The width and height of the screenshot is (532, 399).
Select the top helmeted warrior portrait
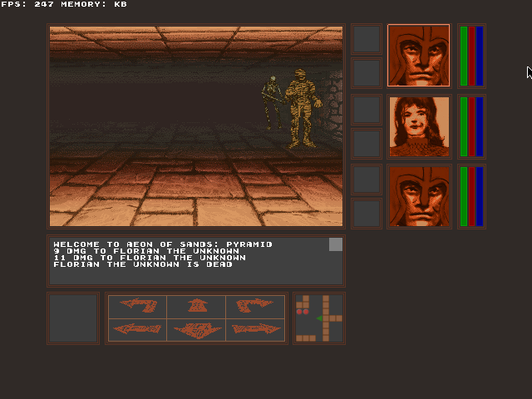tap(419, 56)
